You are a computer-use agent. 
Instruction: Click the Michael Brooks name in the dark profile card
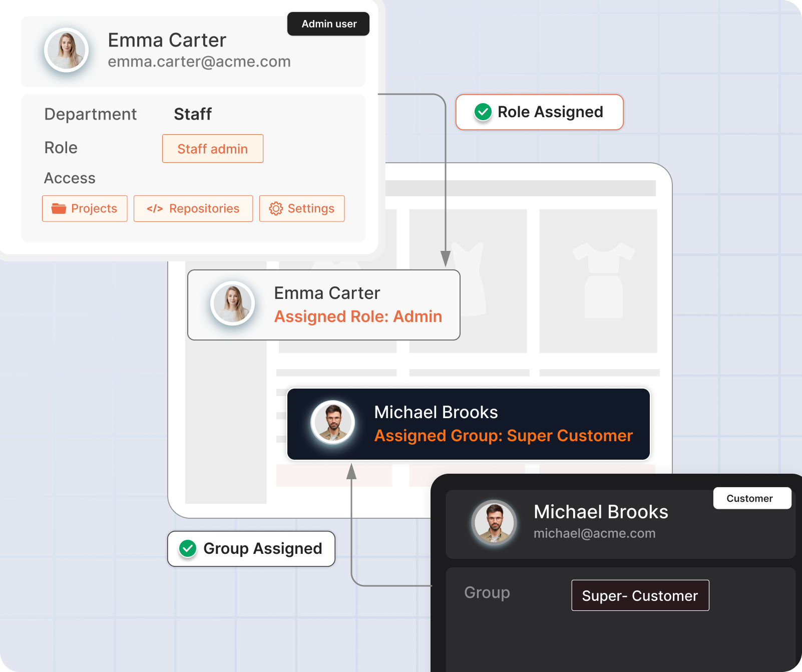tap(601, 512)
